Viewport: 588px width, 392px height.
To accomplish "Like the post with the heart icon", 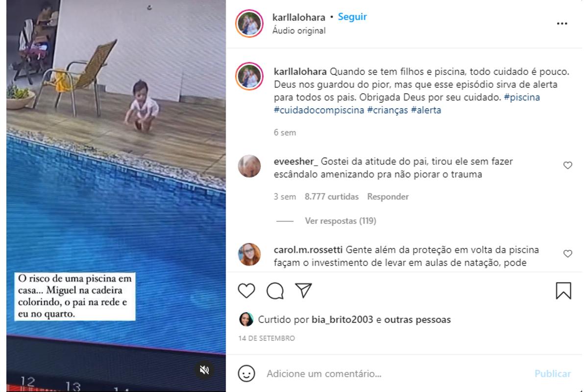I will point(246,291).
